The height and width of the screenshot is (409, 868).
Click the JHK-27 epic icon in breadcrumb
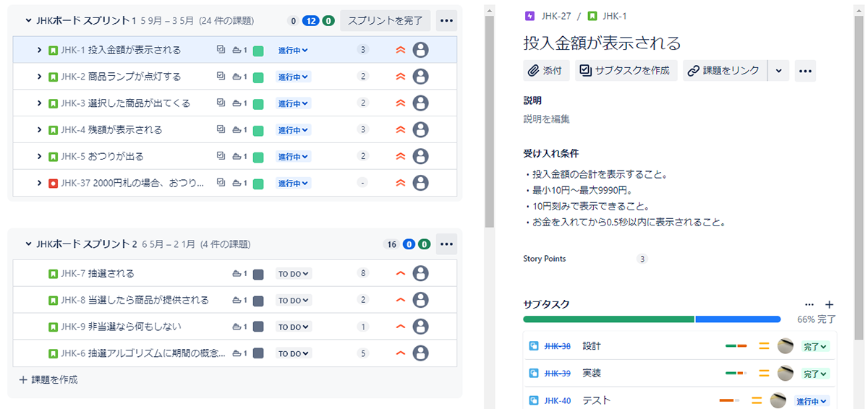point(529,16)
